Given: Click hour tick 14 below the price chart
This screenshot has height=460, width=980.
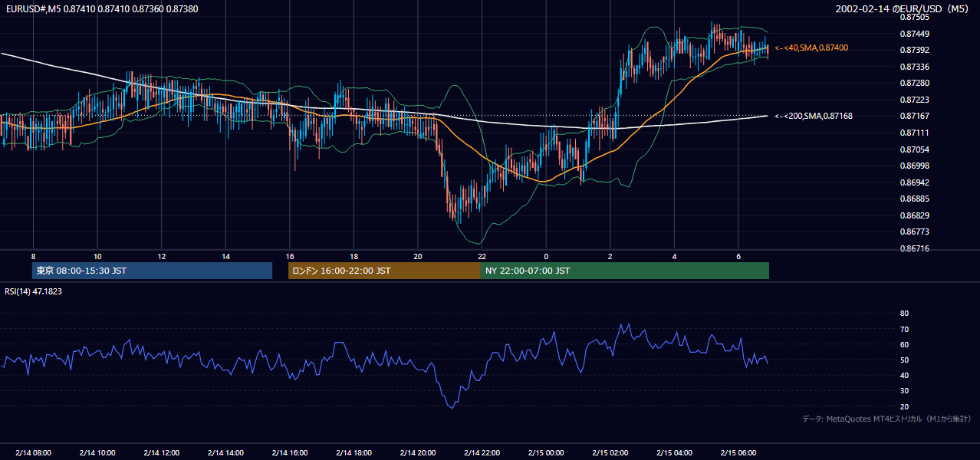Looking at the screenshot, I should point(225,256).
